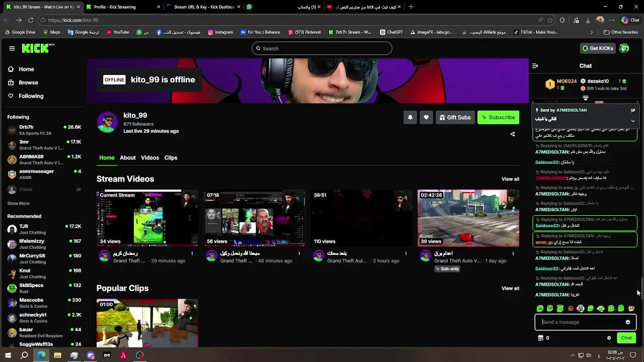Open the 01:00 popular clip
The width and height of the screenshot is (644, 362).
click(147, 323)
